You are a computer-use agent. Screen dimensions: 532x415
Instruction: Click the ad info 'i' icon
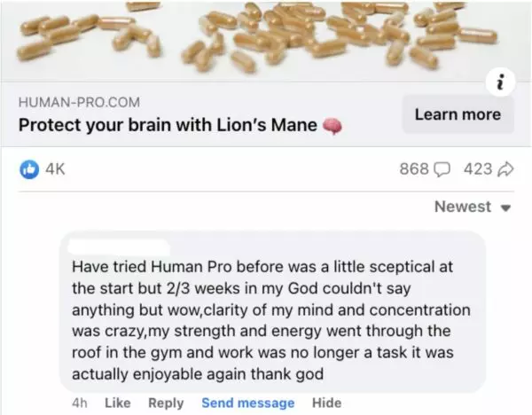(x=500, y=82)
